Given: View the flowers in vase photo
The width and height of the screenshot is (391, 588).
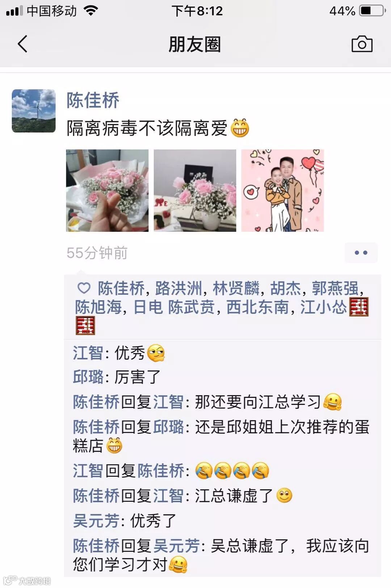Looking at the screenshot, I should pos(195,190).
